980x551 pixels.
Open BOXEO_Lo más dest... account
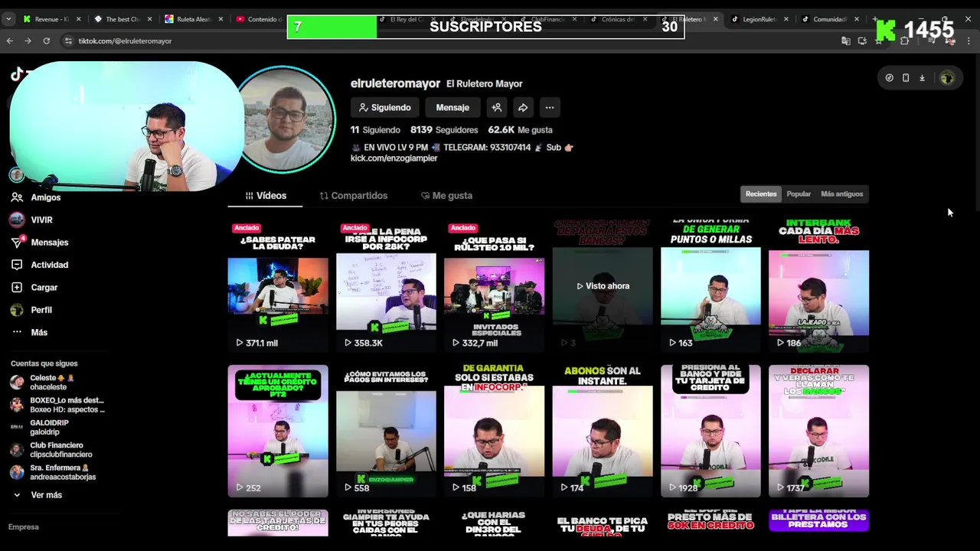tap(57, 405)
